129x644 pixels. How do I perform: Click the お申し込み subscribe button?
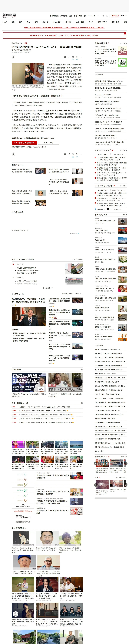[x=115, y=16]
